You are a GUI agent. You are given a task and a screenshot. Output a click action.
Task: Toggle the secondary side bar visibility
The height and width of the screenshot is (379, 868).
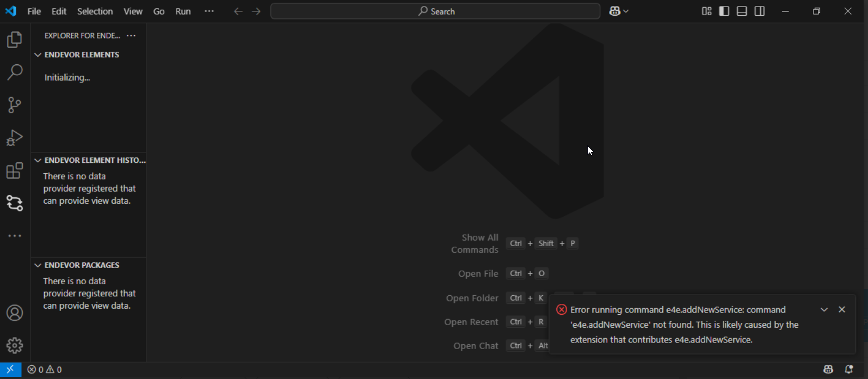(760, 11)
